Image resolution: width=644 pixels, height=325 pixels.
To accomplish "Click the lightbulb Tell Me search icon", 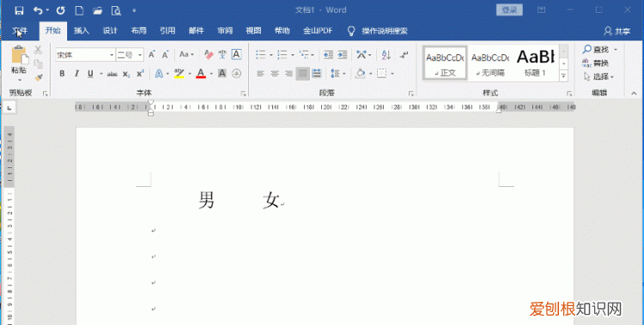I will (x=351, y=31).
